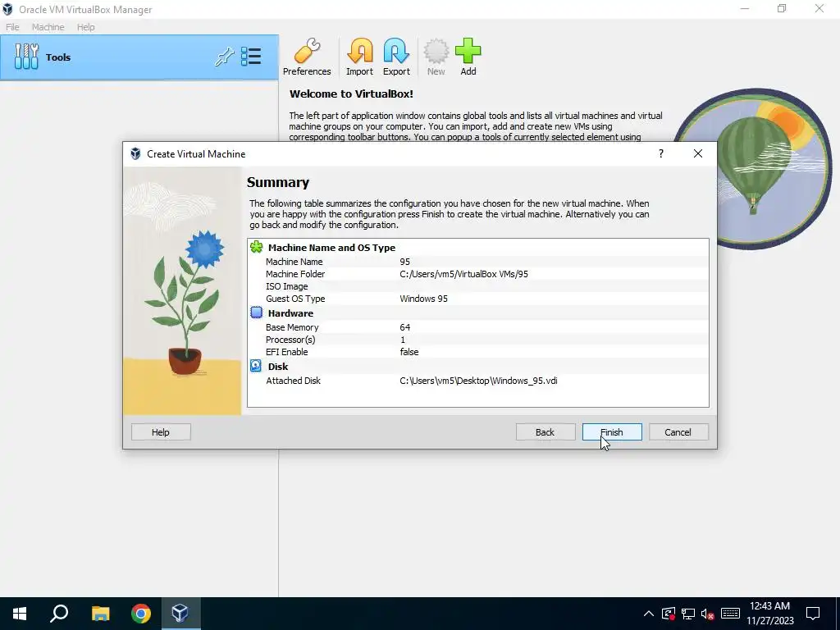The width and height of the screenshot is (840, 630).
Task: Launch Chrome from the taskbar
Action: [141, 614]
